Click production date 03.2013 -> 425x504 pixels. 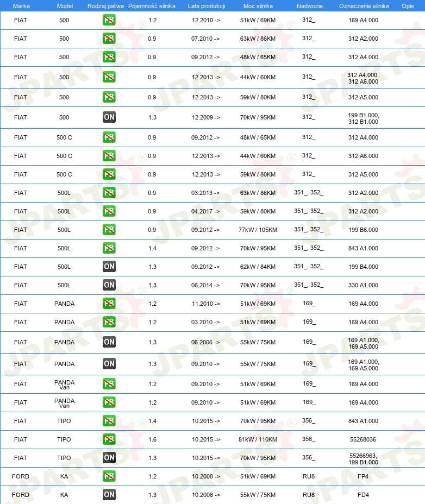click(x=205, y=193)
